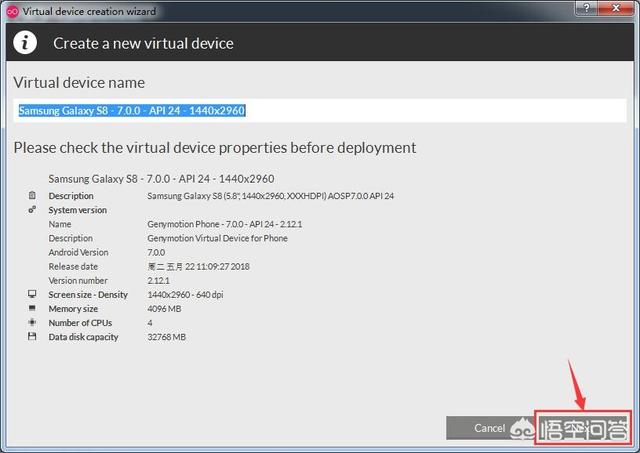Click the help question mark button

click(587, 8)
